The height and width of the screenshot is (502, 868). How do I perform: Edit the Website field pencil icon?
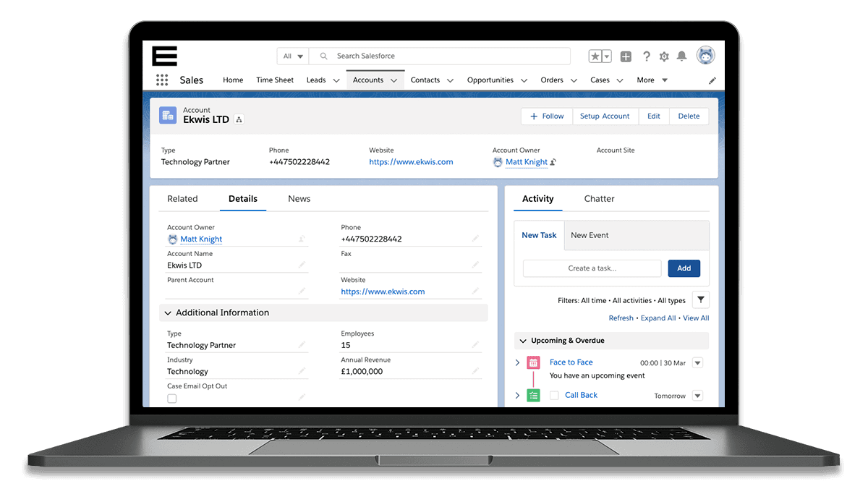click(475, 292)
